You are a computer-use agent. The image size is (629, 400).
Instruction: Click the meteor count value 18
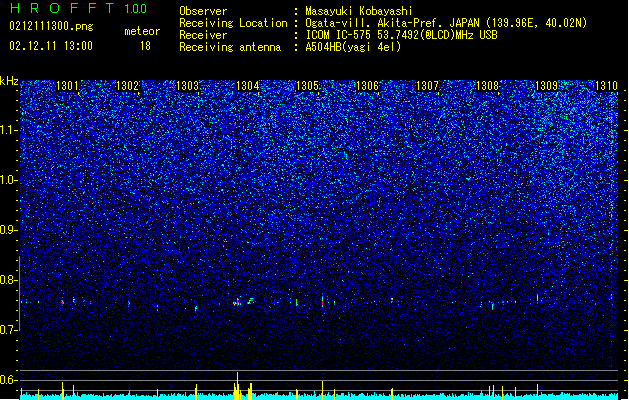145,46
